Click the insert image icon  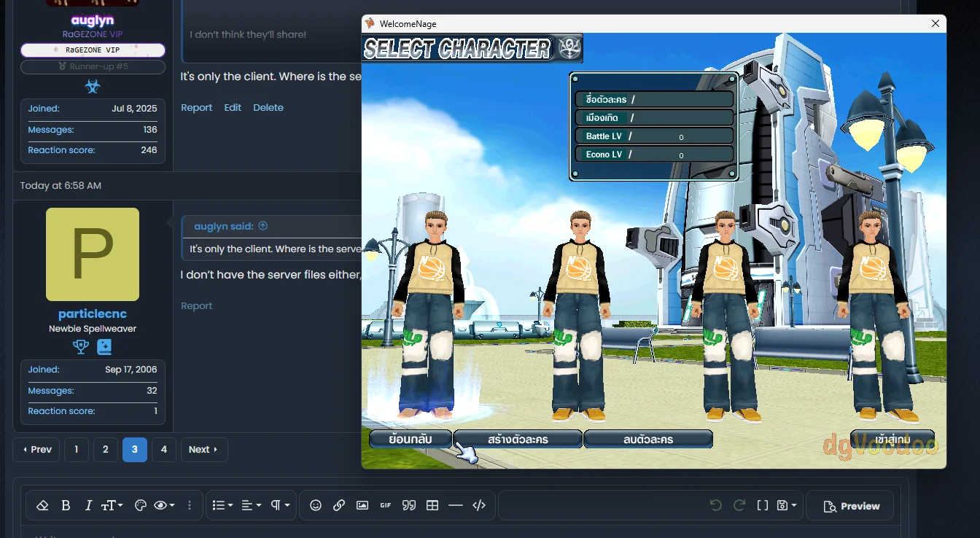click(362, 505)
